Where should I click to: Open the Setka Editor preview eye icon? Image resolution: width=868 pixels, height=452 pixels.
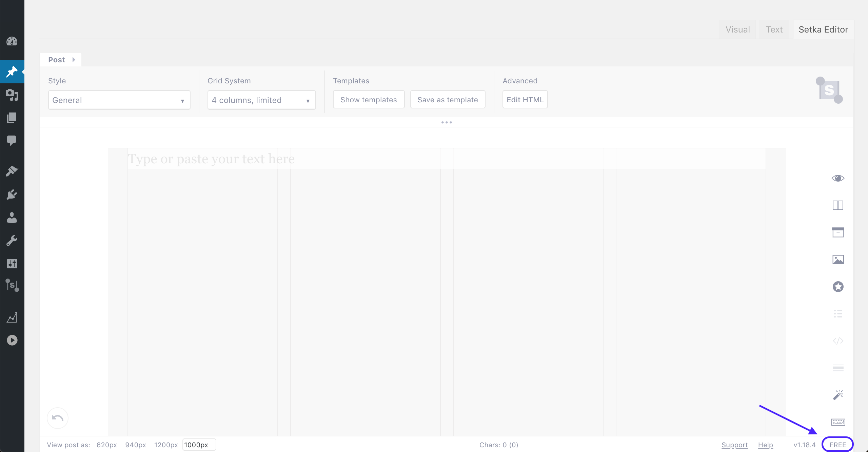click(x=838, y=178)
